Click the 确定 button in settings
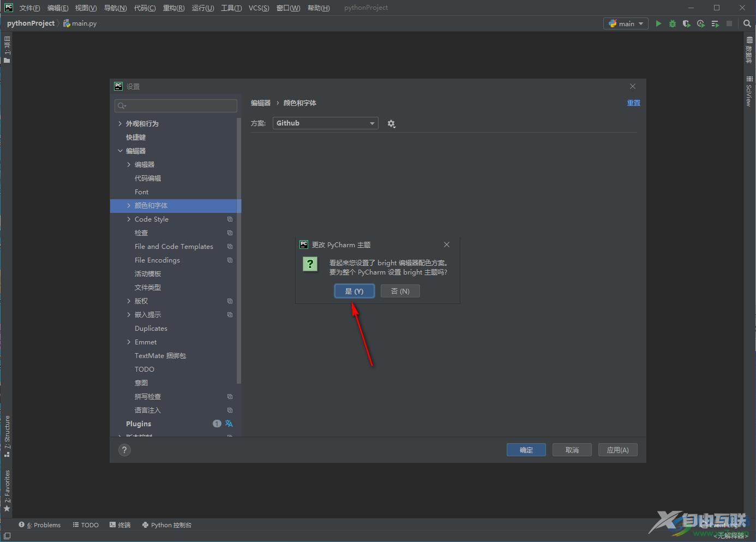756x542 pixels. pos(526,450)
